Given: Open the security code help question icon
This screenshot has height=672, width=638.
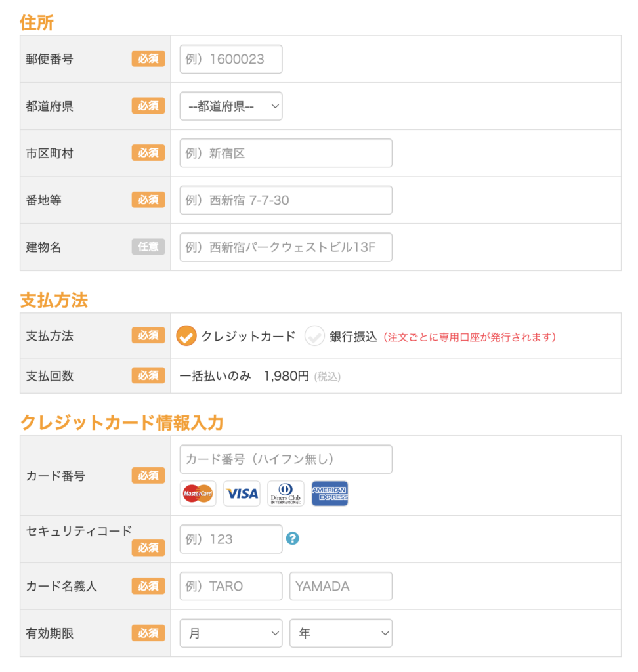Looking at the screenshot, I should 293,539.
